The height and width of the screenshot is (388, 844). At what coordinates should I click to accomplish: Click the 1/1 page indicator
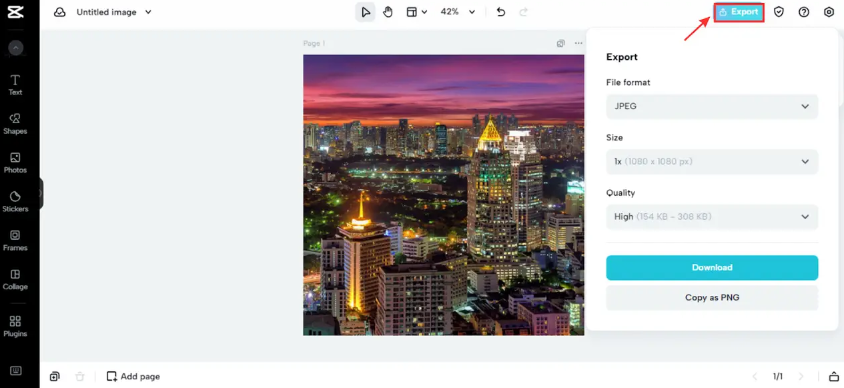tap(778, 376)
